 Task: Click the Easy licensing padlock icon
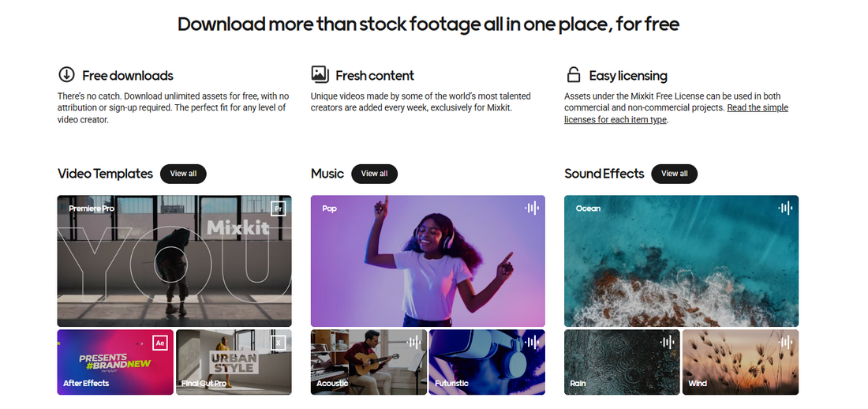(x=574, y=75)
